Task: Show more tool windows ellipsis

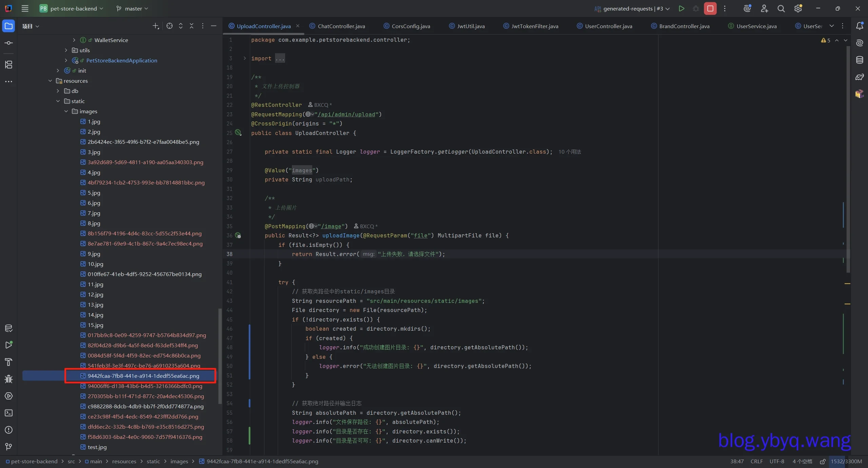Action: click(8, 81)
